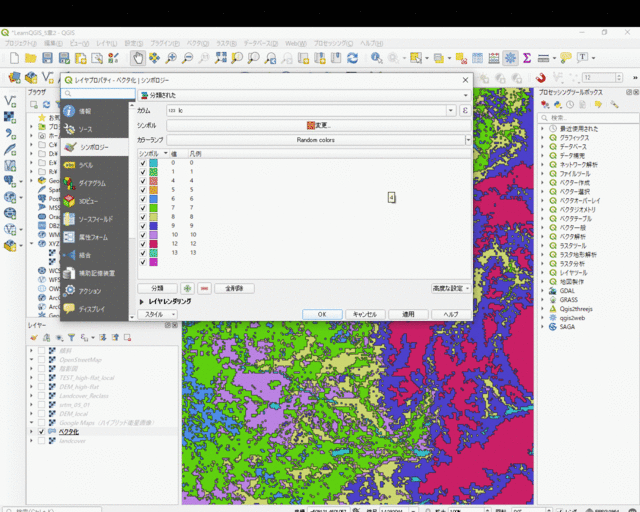Click the red minus remove-class button
640x512 pixels.
204,288
